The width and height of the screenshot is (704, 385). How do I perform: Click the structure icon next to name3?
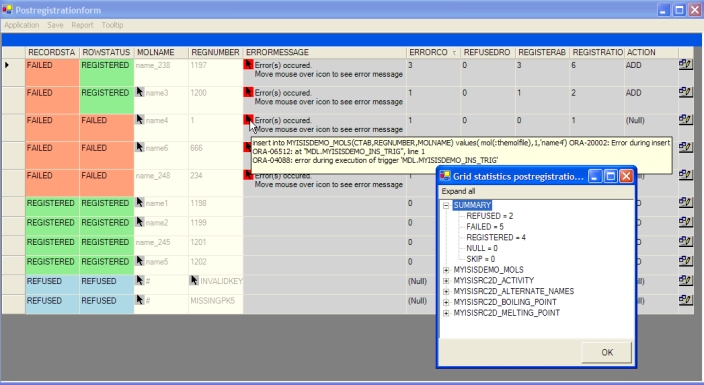[x=140, y=92]
